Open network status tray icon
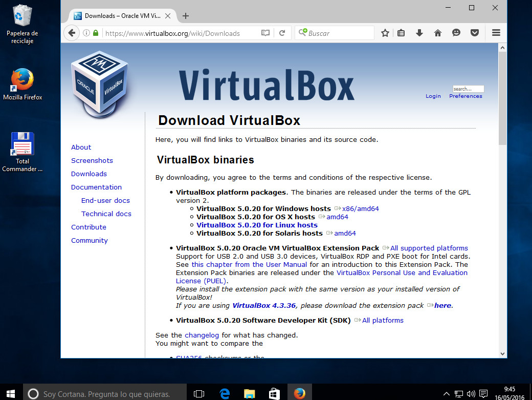The image size is (532, 400). (459, 394)
